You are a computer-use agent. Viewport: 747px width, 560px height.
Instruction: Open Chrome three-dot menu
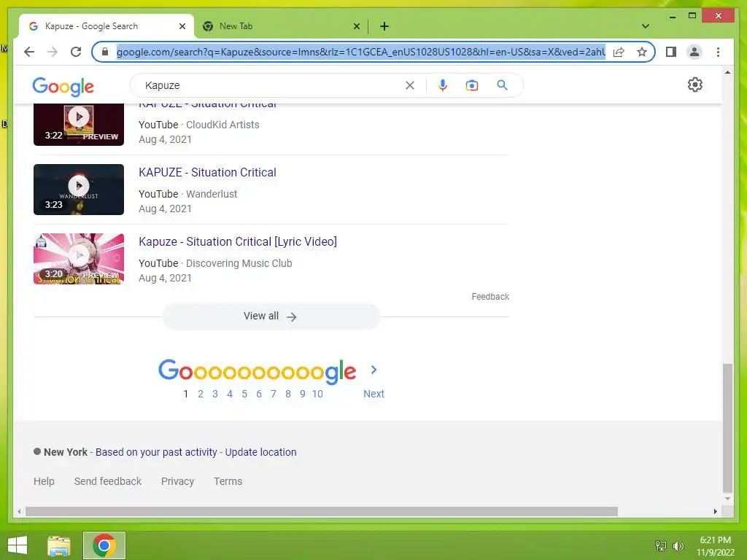point(718,52)
